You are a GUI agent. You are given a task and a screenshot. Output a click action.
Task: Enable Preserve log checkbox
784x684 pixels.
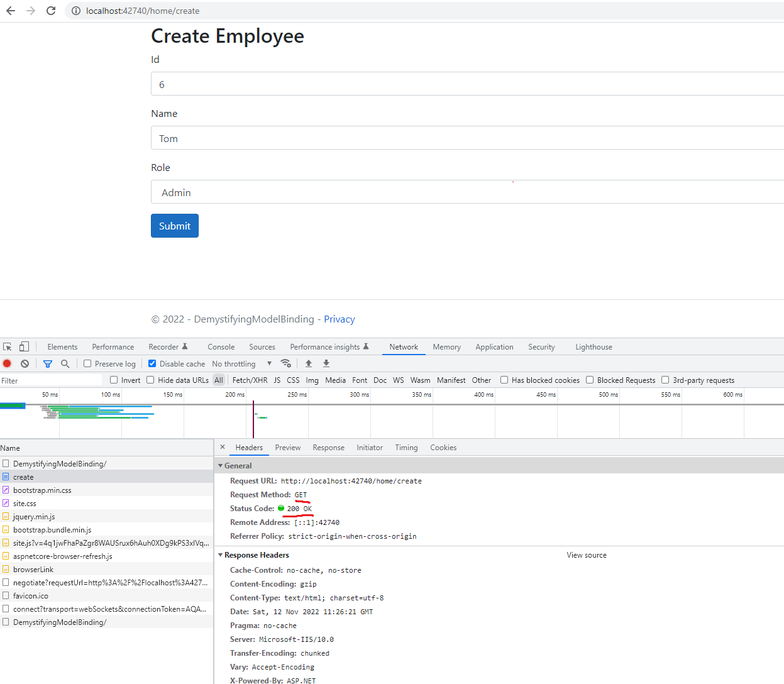(88, 363)
